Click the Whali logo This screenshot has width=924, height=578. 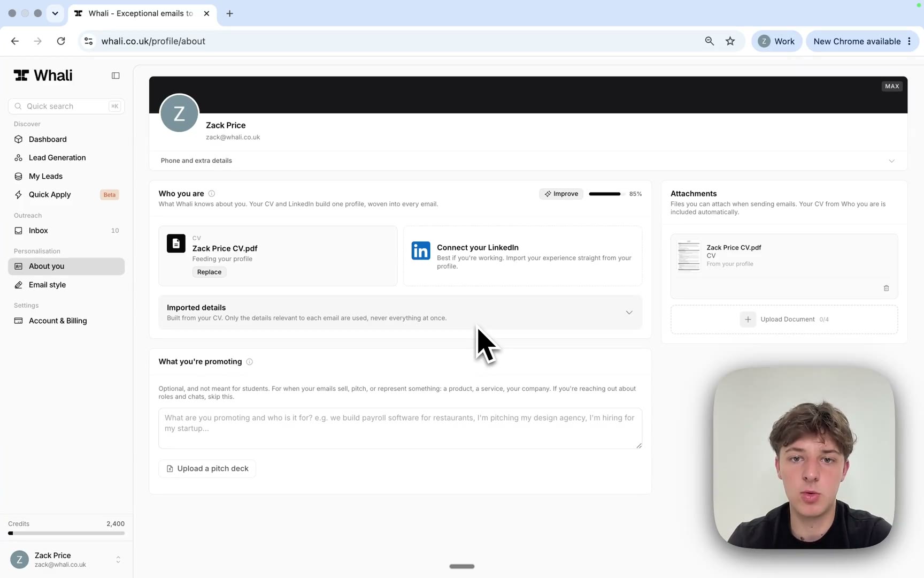43,75
